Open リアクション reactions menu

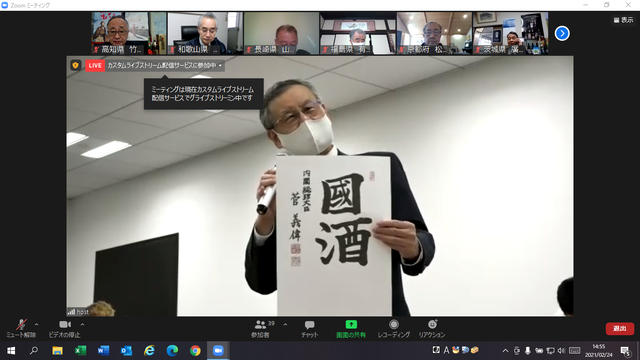[432, 329]
